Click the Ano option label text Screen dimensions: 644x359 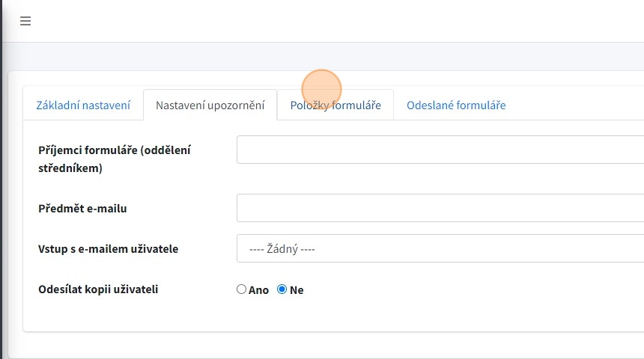[x=259, y=290]
